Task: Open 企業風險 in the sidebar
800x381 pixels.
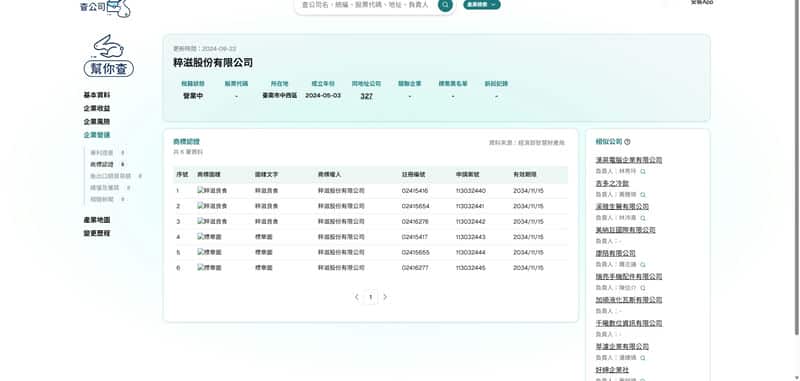Action: tap(97, 122)
